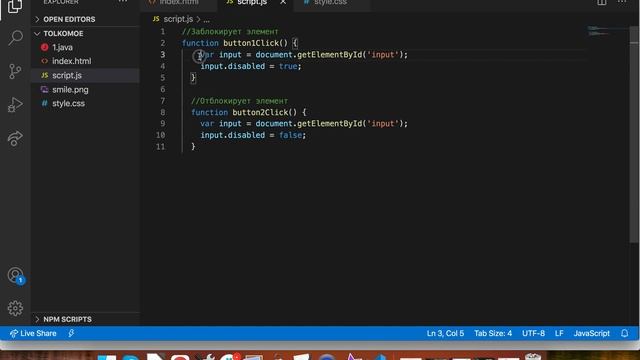Click line number 6 in gutter
This screenshot has width=640, height=360.
(162, 89)
